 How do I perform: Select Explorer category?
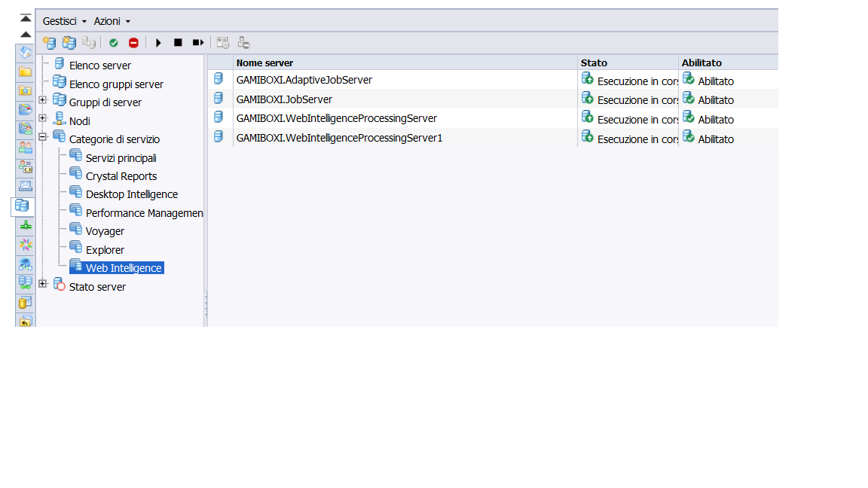105,250
